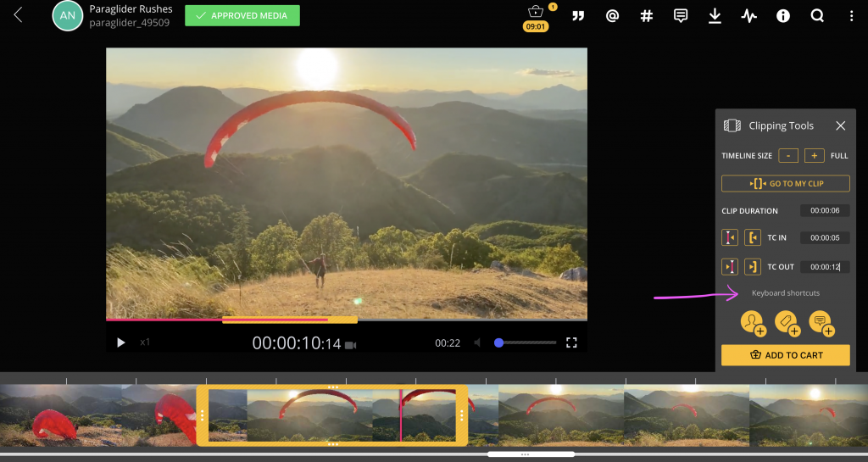This screenshot has width=868, height=462.
Task: Mute the player audio speaker icon
Action: (477, 342)
